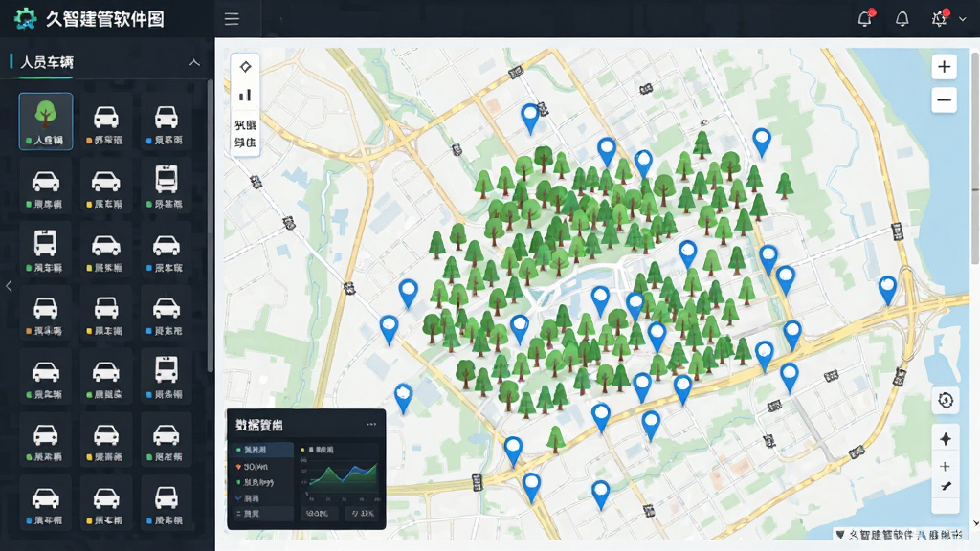Image resolution: width=980 pixels, height=551 pixels.
Task: Open the three-dot menu on the 数据 panel
Action: click(371, 424)
